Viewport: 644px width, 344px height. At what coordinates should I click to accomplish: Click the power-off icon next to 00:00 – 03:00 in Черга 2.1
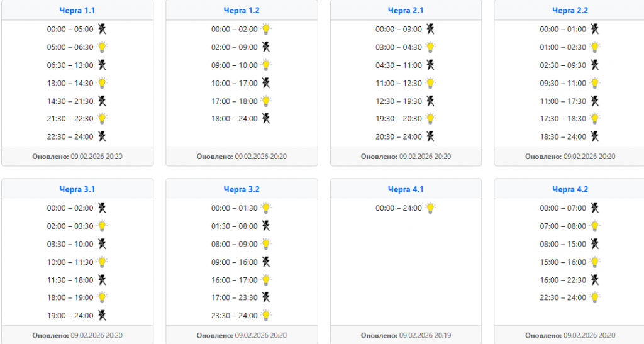[x=431, y=29]
